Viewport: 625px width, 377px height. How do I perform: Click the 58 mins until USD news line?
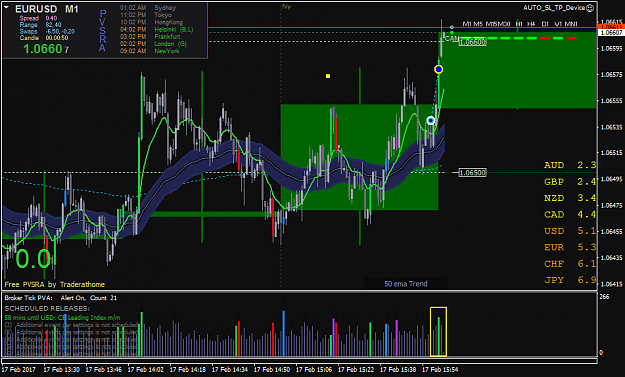(63, 318)
